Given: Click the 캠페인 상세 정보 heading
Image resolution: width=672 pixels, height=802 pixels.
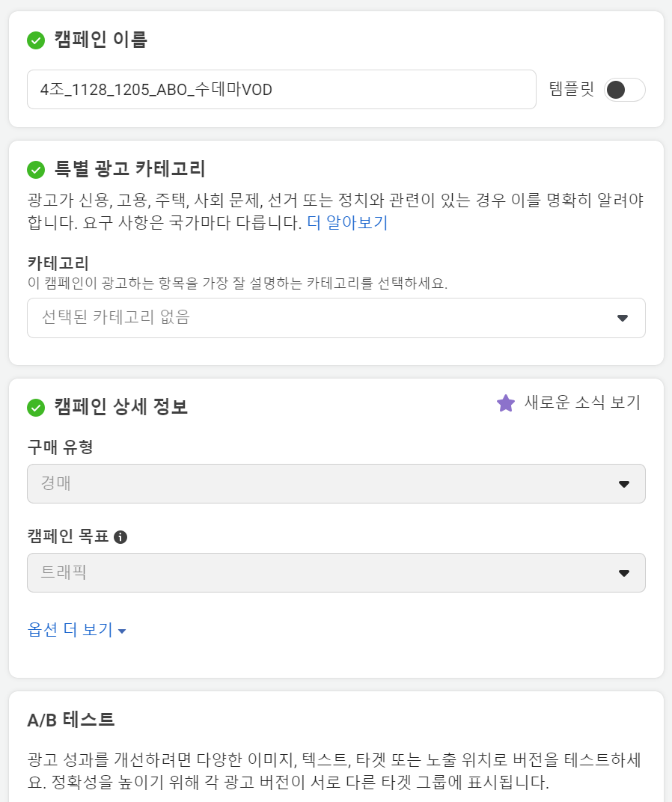Looking at the screenshot, I should pos(120,407).
